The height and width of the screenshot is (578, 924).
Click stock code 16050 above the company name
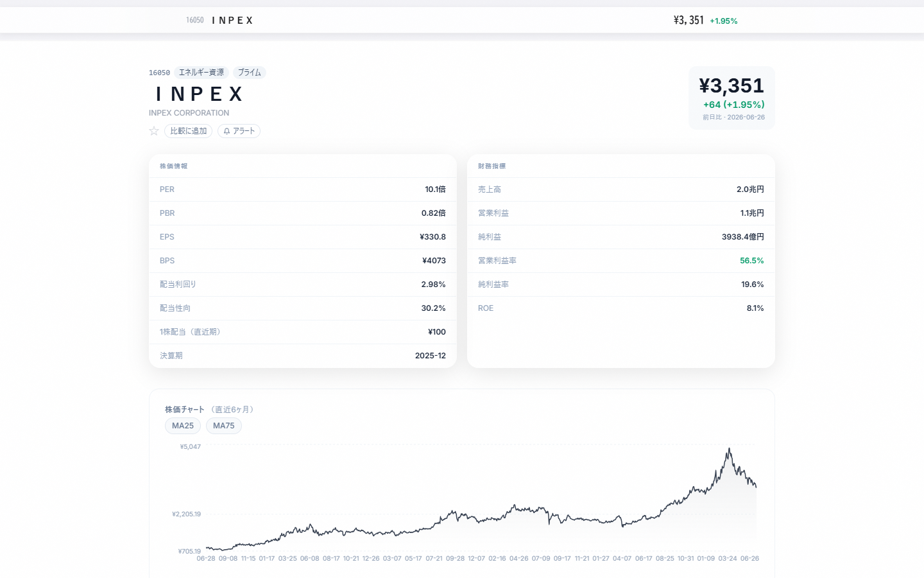click(159, 73)
